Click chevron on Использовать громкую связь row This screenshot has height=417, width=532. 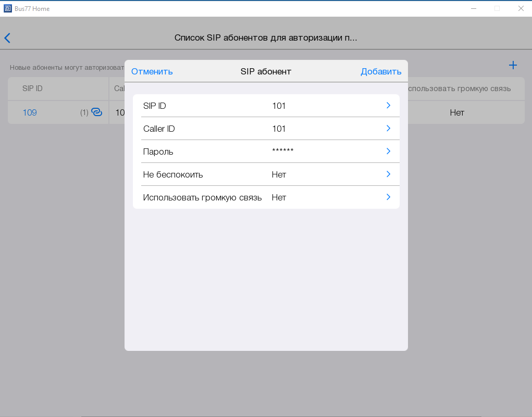388,197
